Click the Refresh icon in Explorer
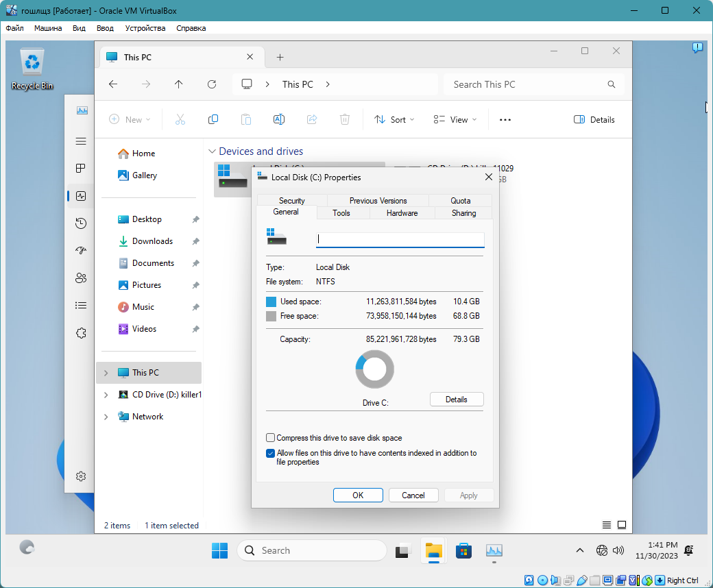The image size is (713, 588). point(212,84)
